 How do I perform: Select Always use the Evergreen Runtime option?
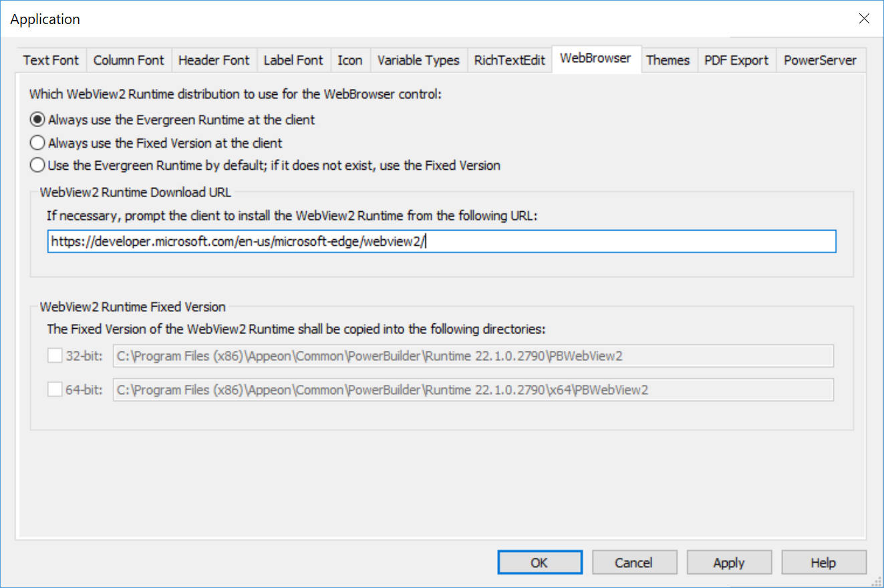pos(38,120)
